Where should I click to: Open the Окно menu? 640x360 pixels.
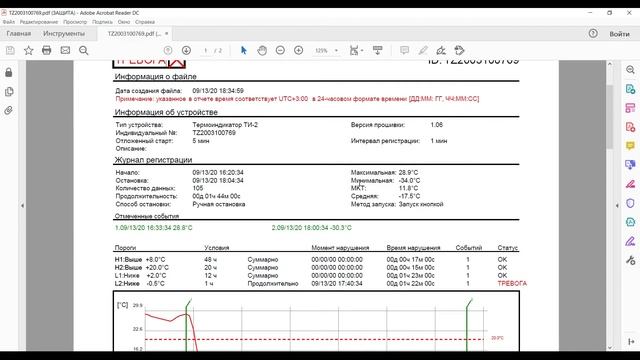124,22
